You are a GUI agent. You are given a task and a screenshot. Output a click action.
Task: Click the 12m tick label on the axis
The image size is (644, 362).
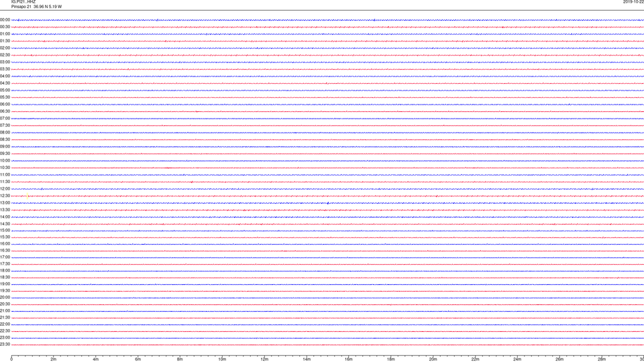coord(264,359)
